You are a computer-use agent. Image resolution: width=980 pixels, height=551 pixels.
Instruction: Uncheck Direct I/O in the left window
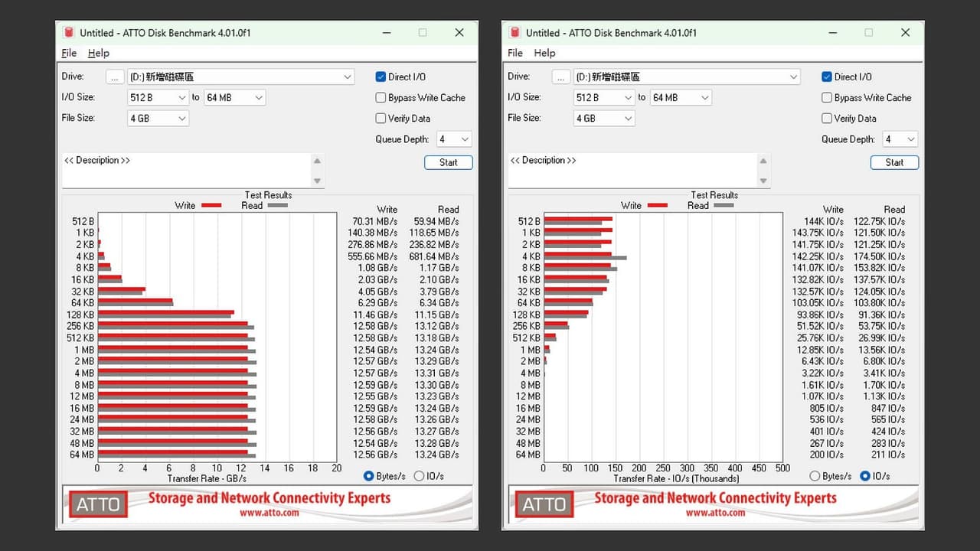click(x=381, y=77)
